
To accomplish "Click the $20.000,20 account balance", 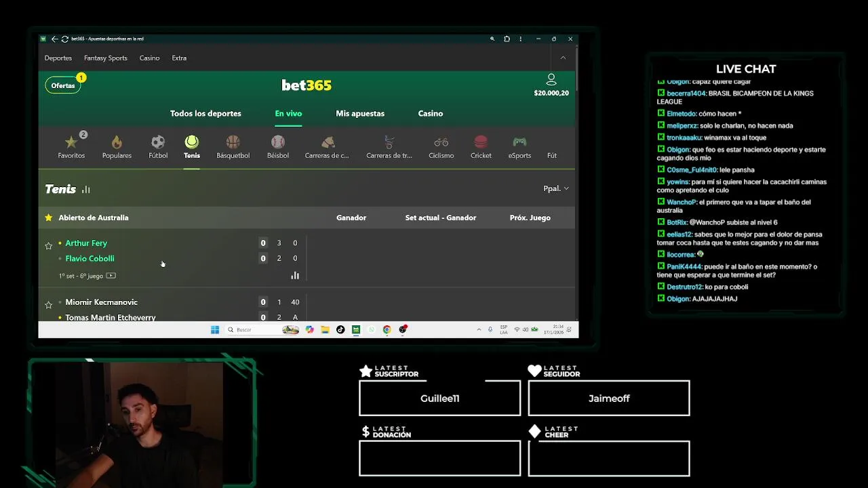I will pos(551,93).
